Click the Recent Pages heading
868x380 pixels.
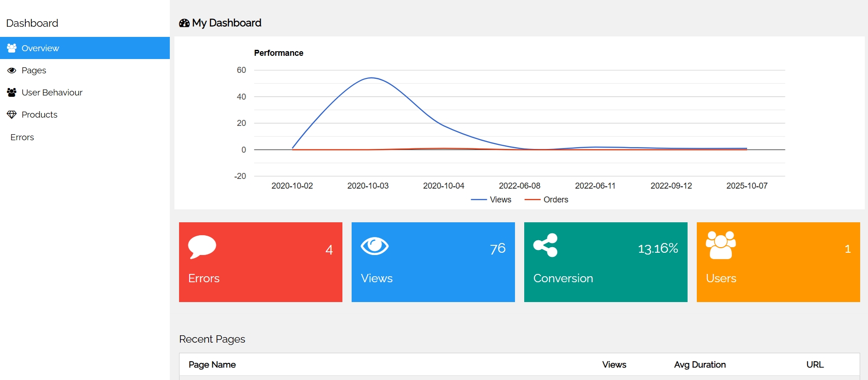(212, 339)
